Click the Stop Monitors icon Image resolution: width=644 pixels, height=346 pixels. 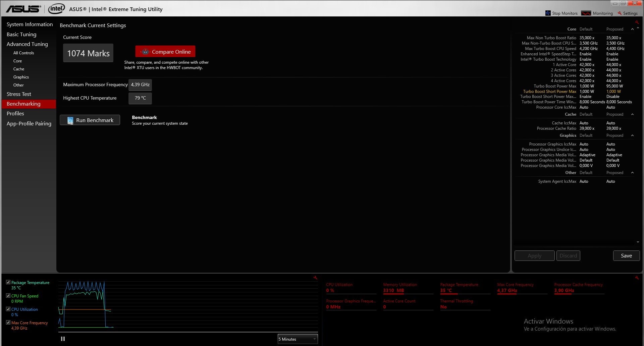[548, 13]
